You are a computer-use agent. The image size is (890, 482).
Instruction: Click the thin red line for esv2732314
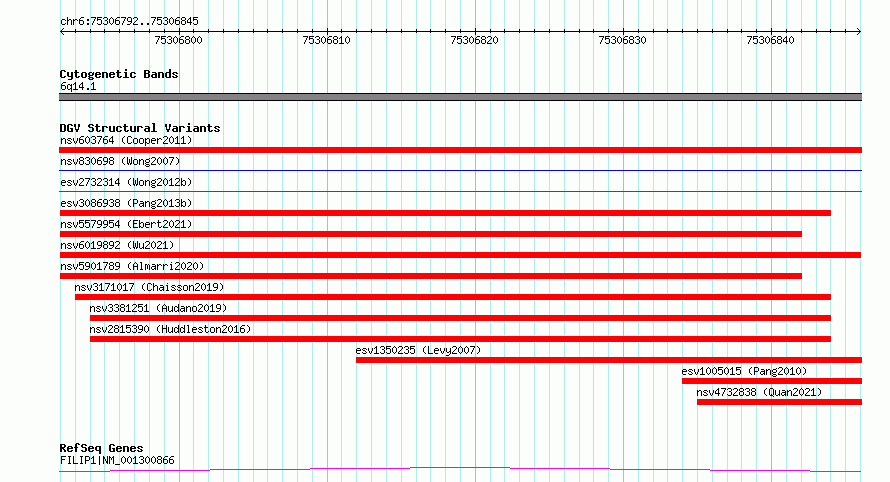coord(460,191)
